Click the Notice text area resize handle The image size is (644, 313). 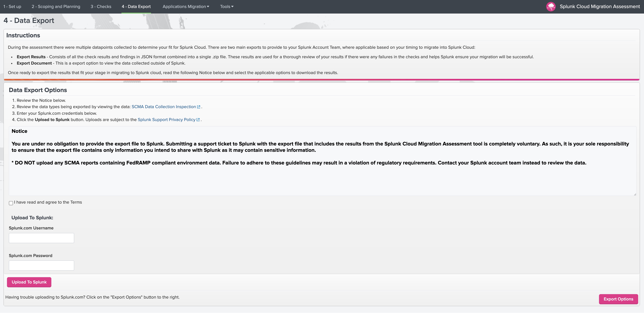(635, 194)
